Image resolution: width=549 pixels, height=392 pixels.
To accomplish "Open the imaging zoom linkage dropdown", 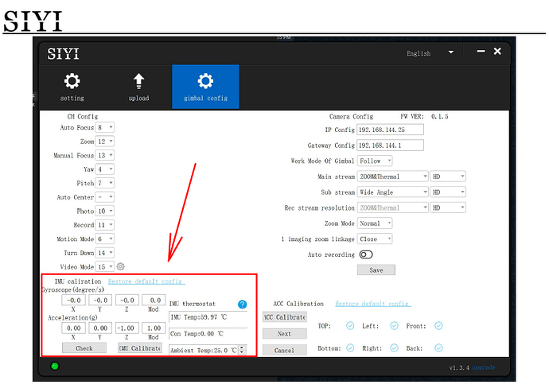I will [375, 239].
